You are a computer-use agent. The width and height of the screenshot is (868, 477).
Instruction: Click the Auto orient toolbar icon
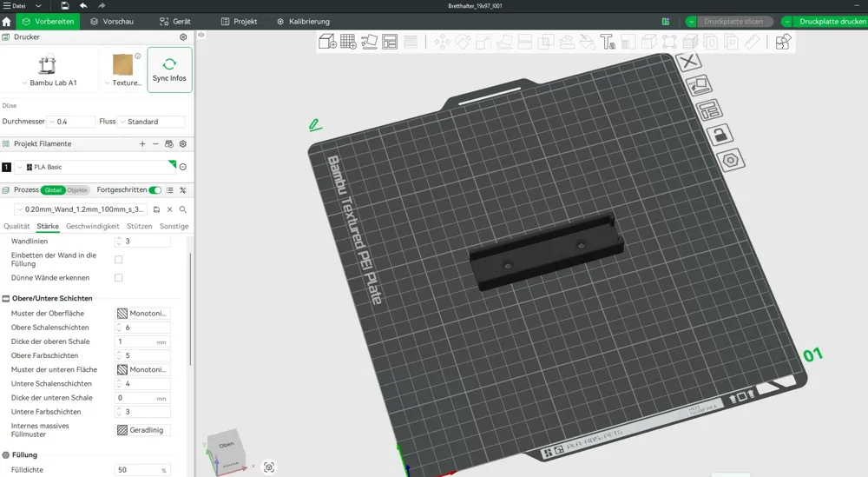369,42
